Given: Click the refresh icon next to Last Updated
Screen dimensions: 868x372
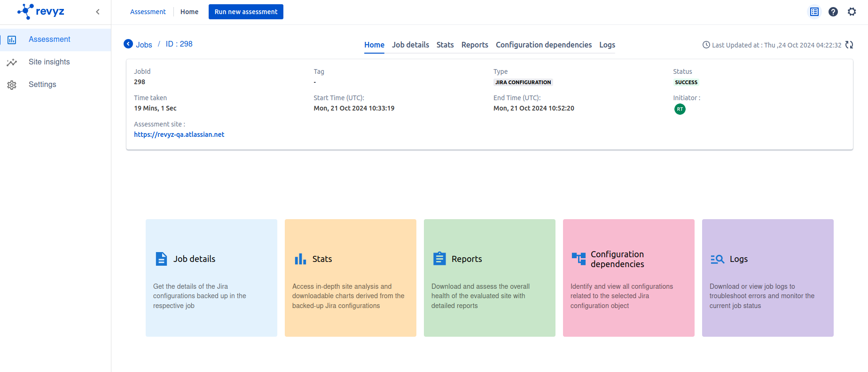Looking at the screenshot, I should (x=849, y=45).
